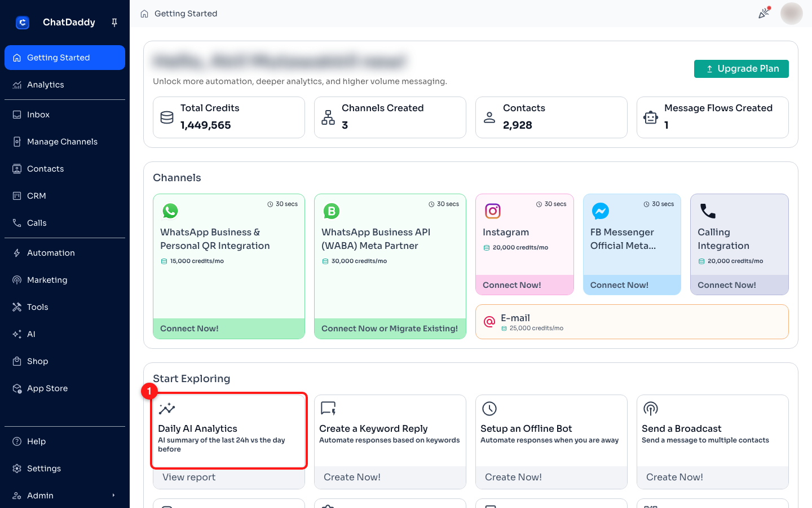This screenshot has width=812, height=508.
Task: Open the user profile avatar
Action: tap(791, 14)
